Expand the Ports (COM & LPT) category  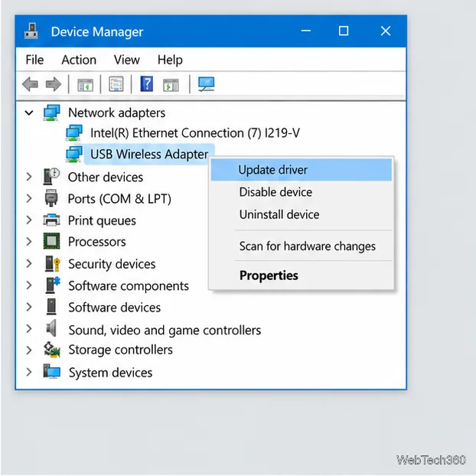click(x=29, y=198)
